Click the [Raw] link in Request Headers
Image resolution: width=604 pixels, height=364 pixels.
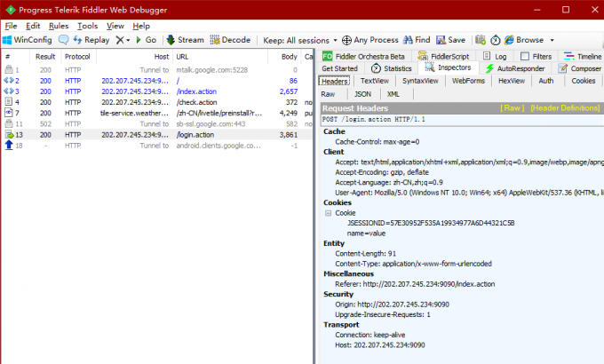(512, 108)
